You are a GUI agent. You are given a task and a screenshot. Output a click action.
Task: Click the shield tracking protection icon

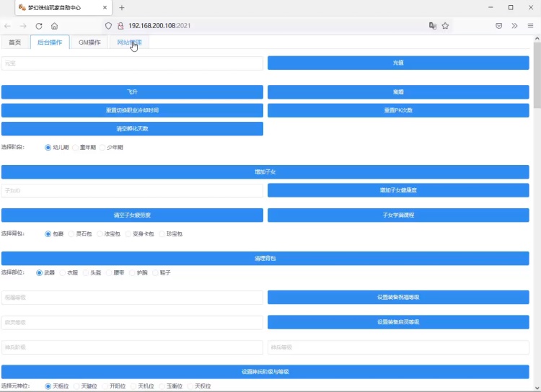click(109, 25)
